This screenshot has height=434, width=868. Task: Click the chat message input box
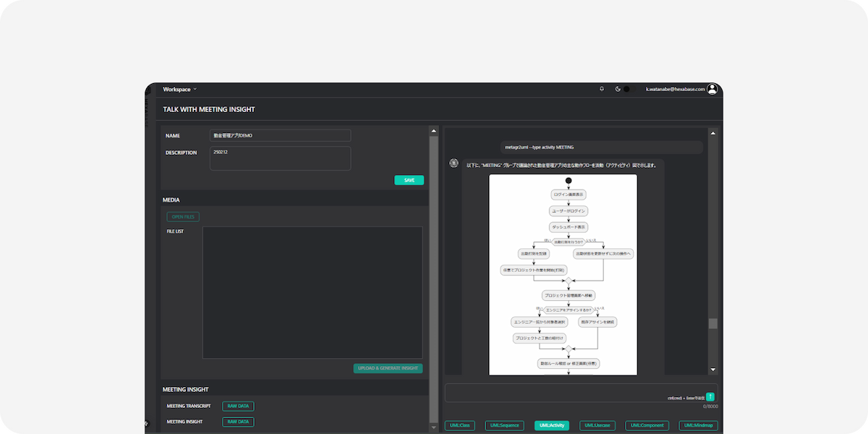[x=581, y=393]
